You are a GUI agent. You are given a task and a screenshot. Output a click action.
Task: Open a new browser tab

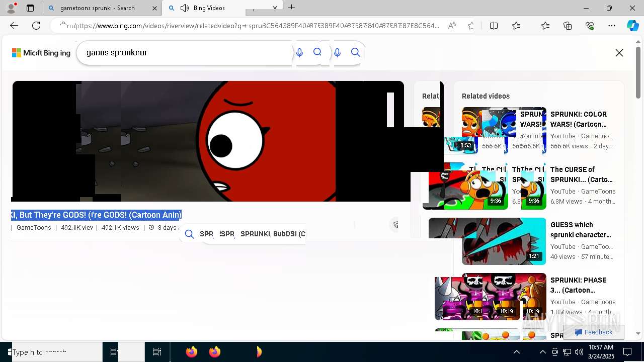[292, 8]
